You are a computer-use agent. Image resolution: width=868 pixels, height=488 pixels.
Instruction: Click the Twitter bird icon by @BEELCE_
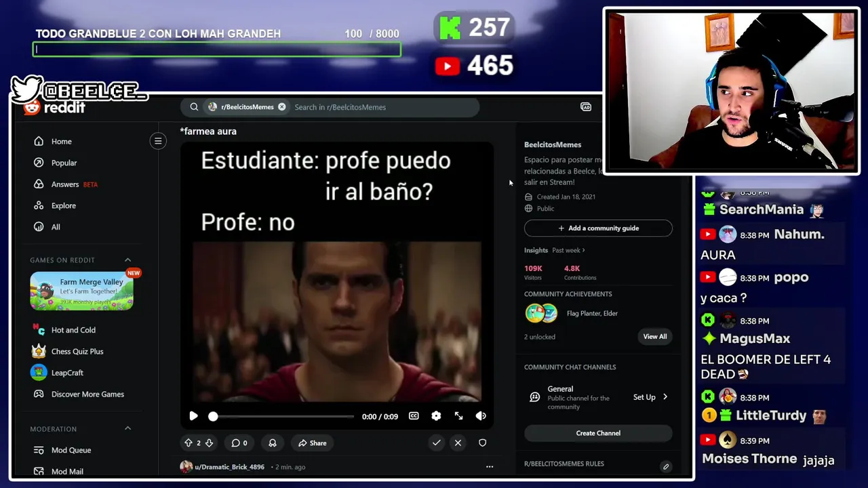pyautogui.click(x=26, y=89)
